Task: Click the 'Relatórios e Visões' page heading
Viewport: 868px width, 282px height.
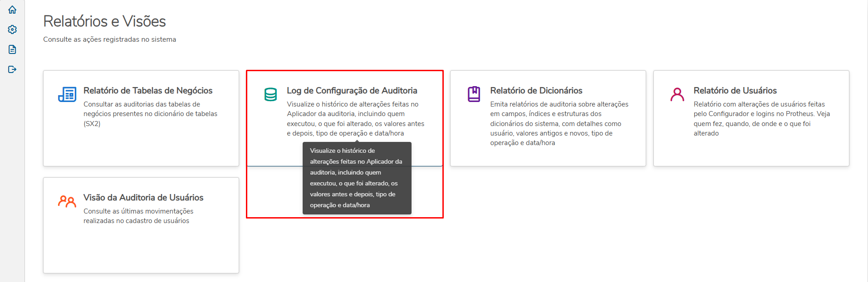Action: click(x=104, y=21)
